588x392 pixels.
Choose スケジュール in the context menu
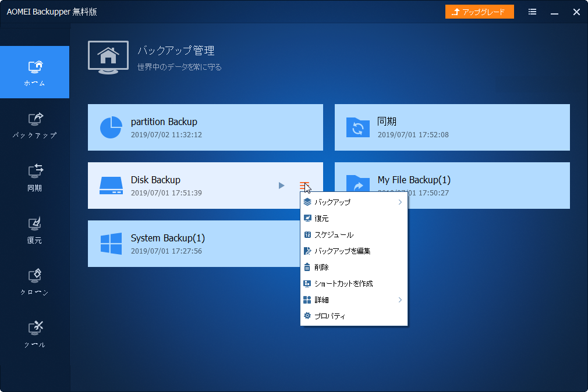pyautogui.click(x=353, y=234)
